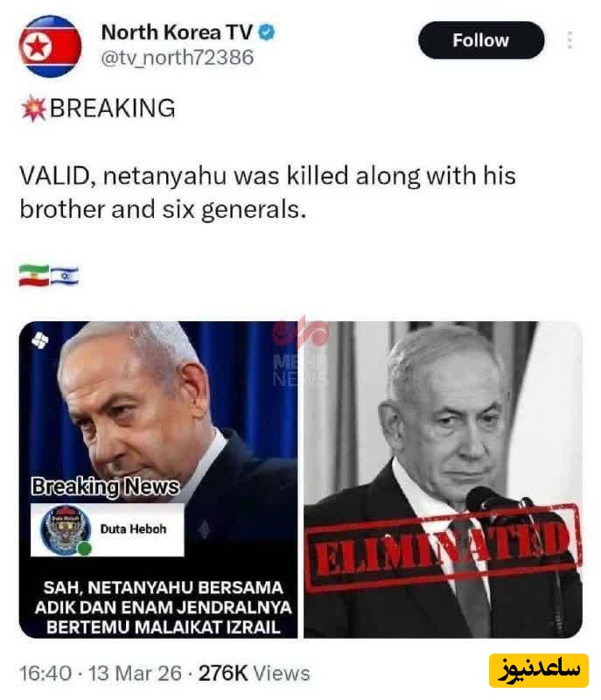Click the red ELIMINATED stamp
Screen dimensions: 601x700
point(444,549)
